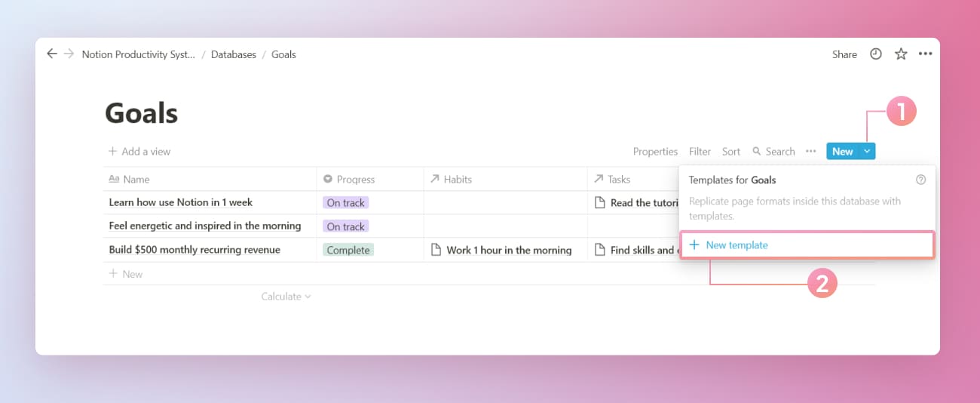The image size is (980, 403).
Task: Add a new row with + New
Action: pyautogui.click(x=125, y=274)
